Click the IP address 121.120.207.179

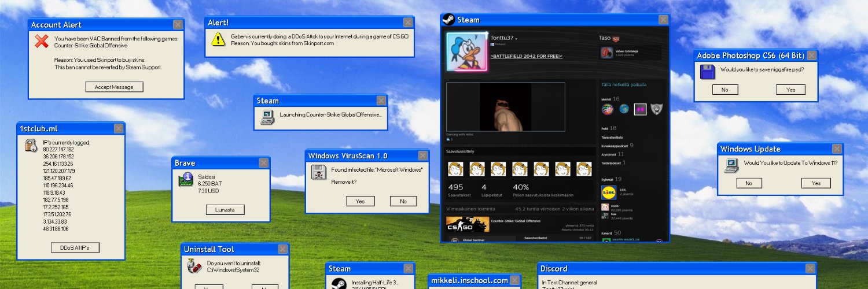click(x=59, y=171)
